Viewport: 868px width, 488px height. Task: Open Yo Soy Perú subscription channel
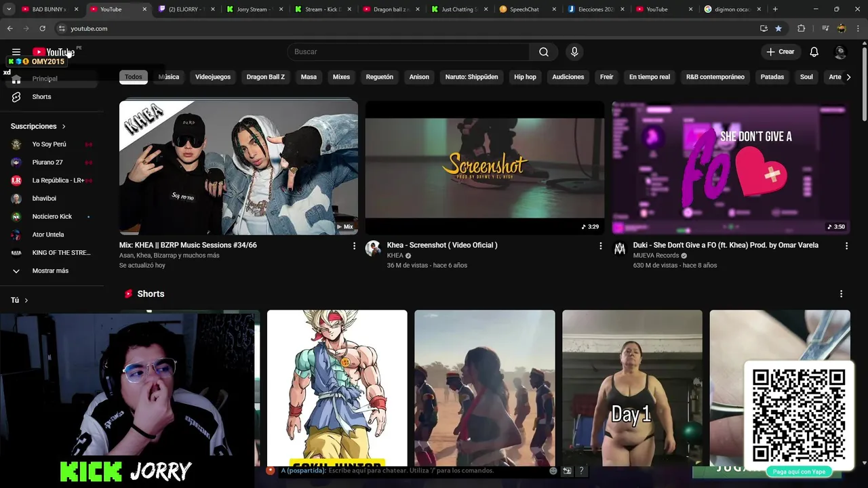click(49, 144)
